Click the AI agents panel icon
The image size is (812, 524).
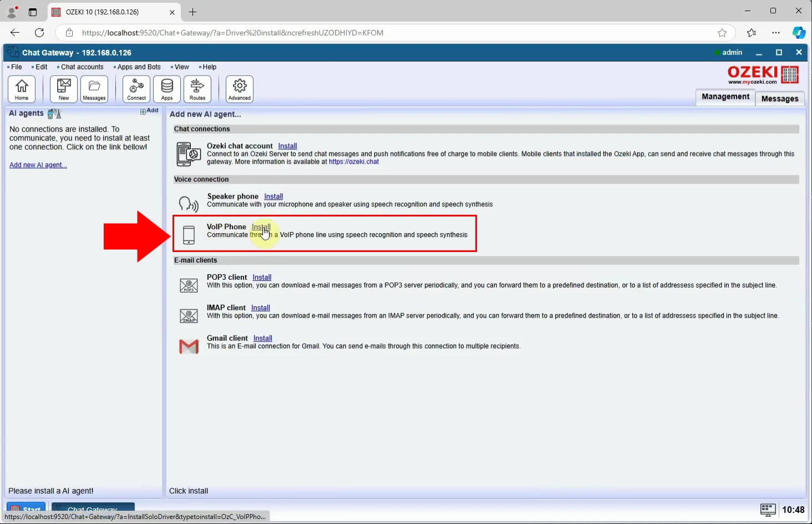pyautogui.click(x=54, y=113)
